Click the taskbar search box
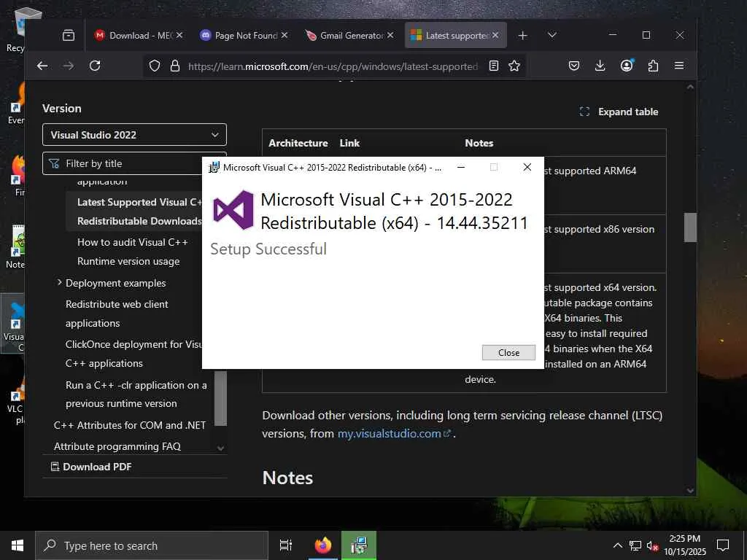This screenshot has height=560, width=747. point(152,545)
